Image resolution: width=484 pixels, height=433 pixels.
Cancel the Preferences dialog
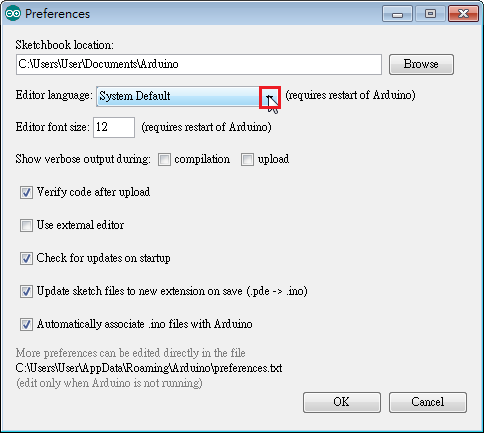(428, 402)
